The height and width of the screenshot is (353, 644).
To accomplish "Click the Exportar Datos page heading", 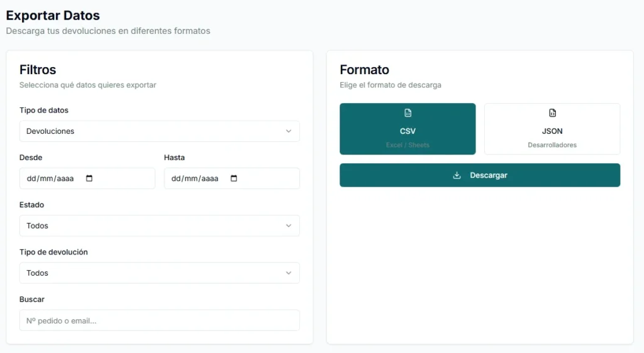I will (53, 16).
